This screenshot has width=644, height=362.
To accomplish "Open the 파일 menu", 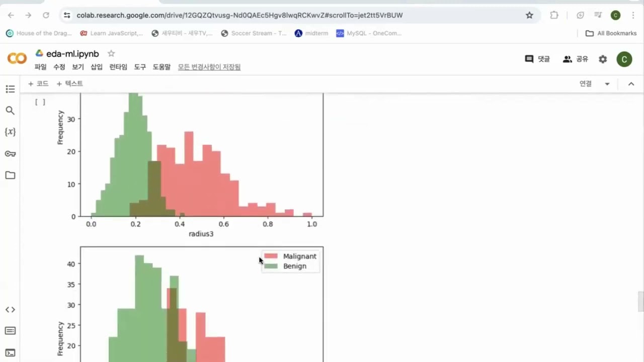I will pos(40,67).
